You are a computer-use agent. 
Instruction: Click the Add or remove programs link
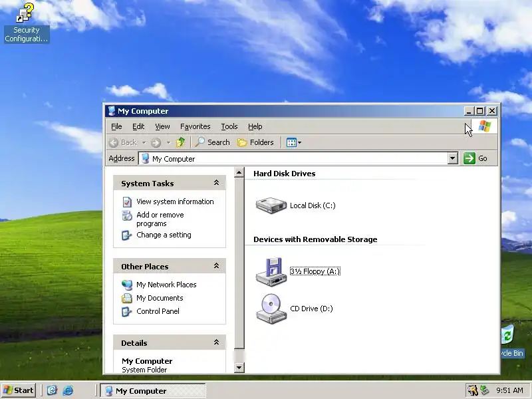(160, 219)
